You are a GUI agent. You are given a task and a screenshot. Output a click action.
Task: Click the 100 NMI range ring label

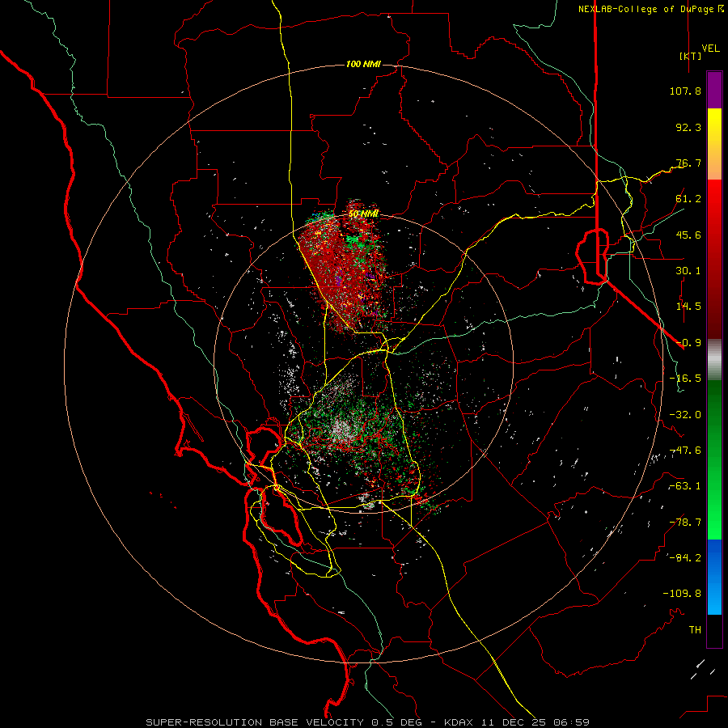[x=363, y=64]
